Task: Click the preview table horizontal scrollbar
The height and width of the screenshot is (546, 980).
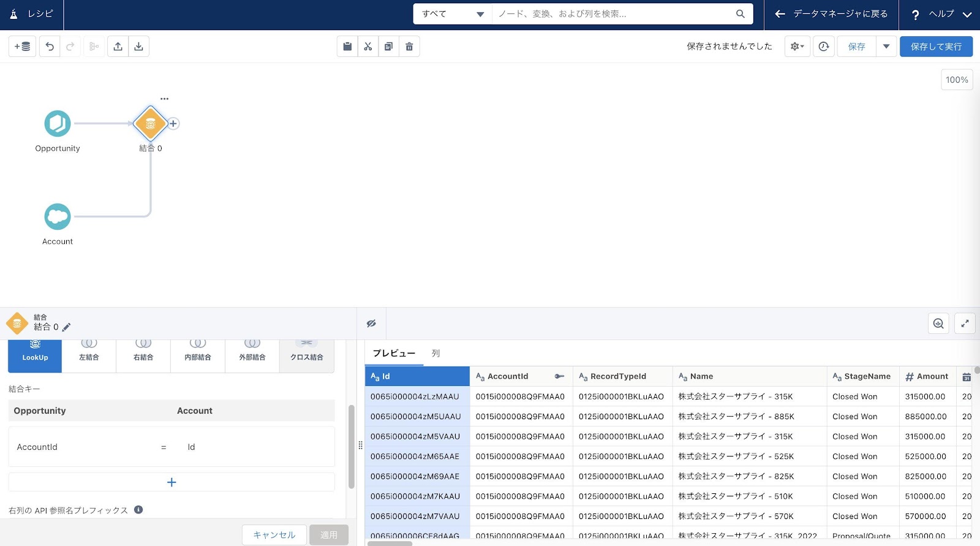Action: pos(390,544)
